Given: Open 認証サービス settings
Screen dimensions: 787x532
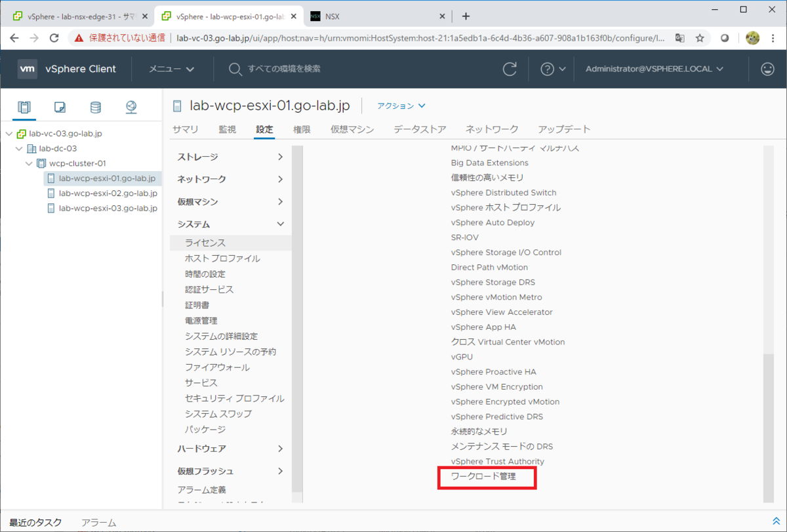Looking at the screenshot, I should coord(209,289).
